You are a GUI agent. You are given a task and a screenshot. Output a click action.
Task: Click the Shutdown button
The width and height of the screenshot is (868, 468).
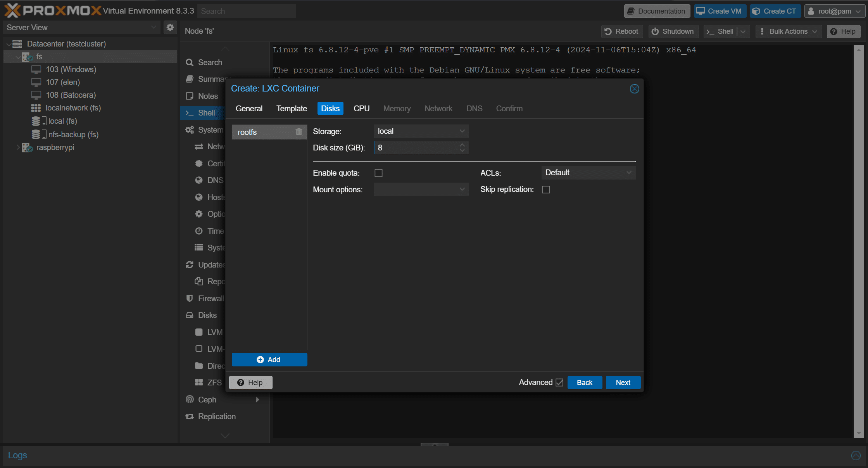(x=673, y=31)
